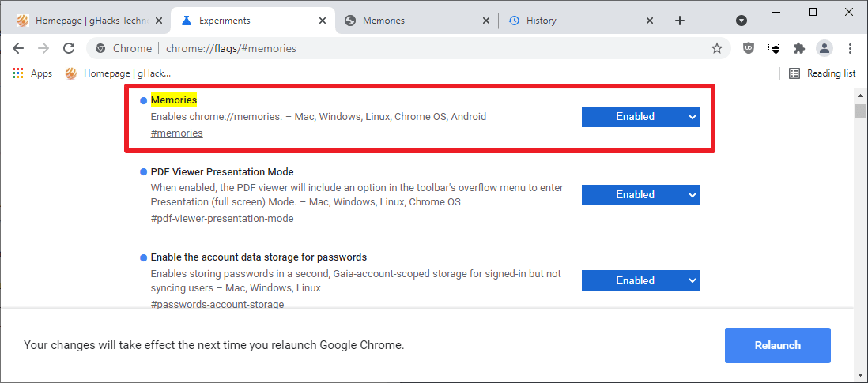Open the Memories flag Enabled dropdown
Screen dimensions: 868x383
click(x=641, y=117)
